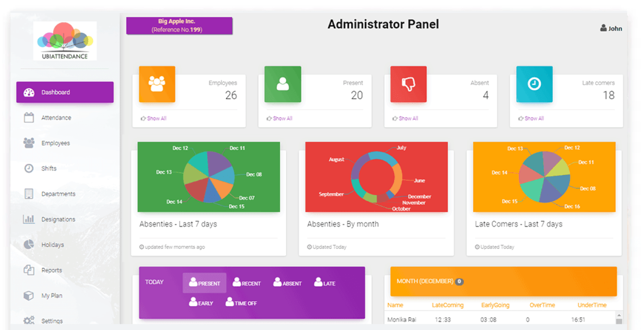This screenshot has width=644, height=330.
Task: Open Departments in the sidebar
Action: pos(58,194)
